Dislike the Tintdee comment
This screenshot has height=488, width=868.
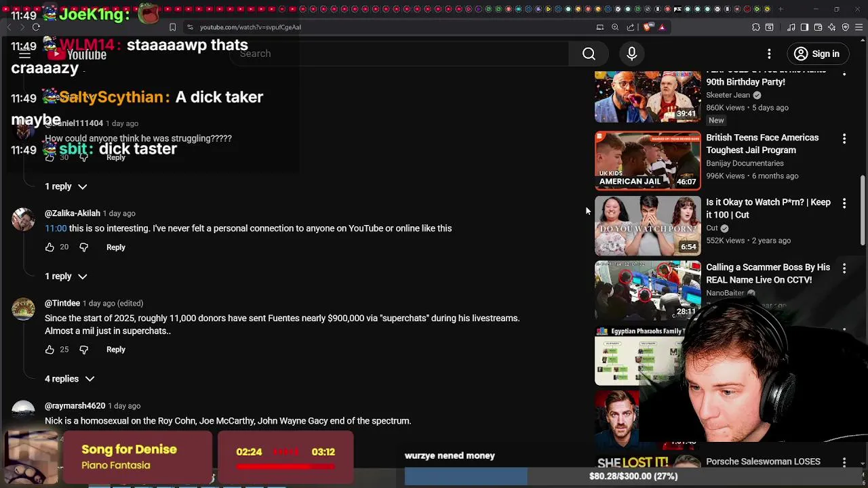83,350
